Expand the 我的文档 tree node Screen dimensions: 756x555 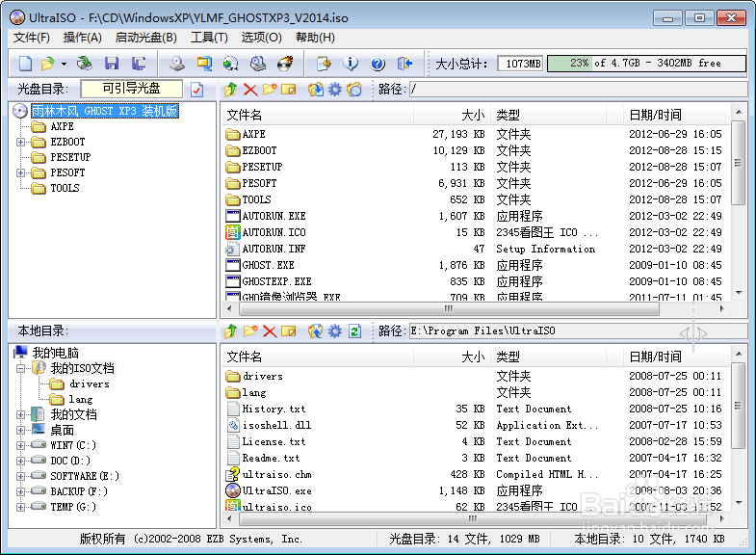tap(21, 414)
